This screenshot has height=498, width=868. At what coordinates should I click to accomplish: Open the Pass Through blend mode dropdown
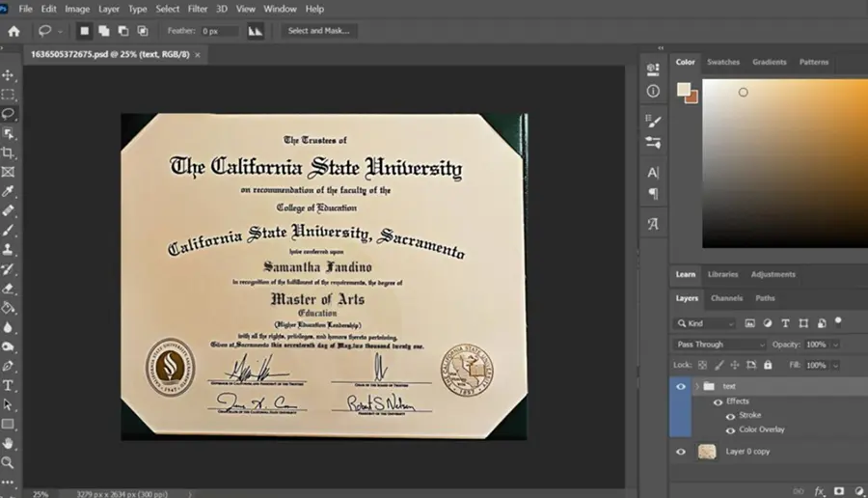719,345
